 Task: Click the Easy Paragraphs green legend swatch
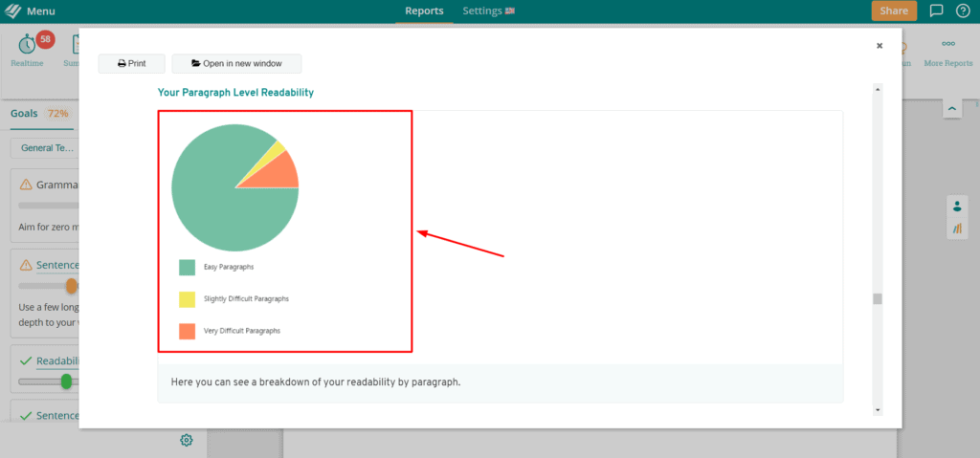tap(187, 267)
